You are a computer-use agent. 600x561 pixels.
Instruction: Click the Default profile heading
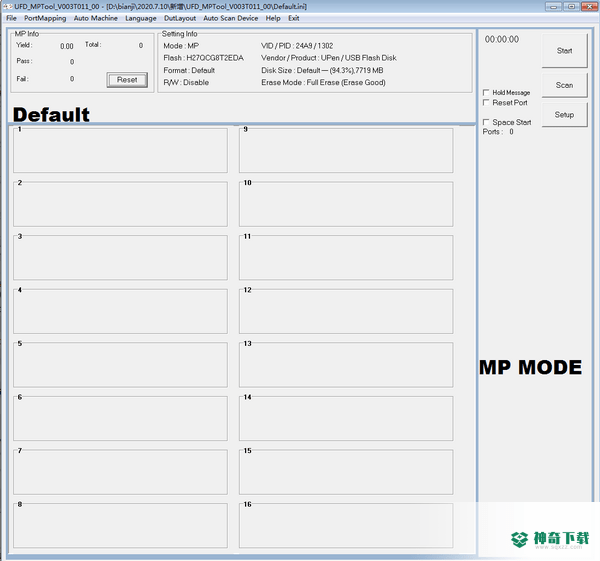tap(51, 114)
